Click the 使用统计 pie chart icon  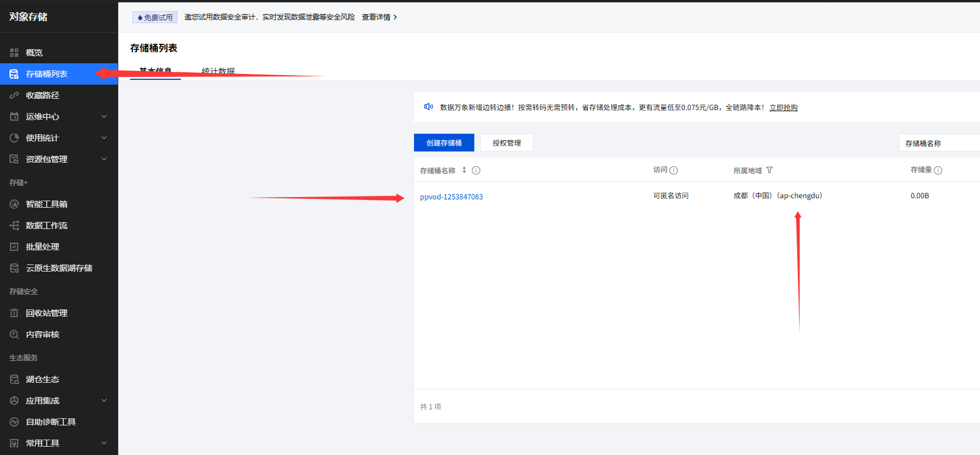click(14, 138)
